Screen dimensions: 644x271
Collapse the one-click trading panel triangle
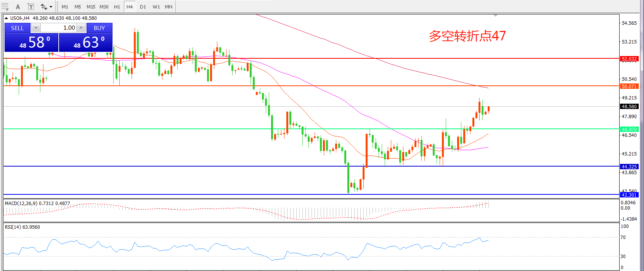coord(6,18)
